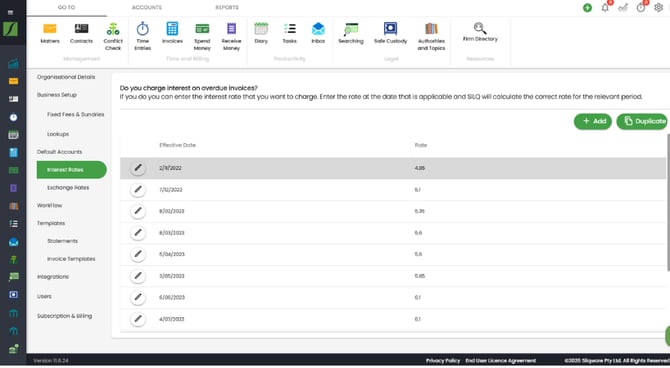
Task: Edit the 5/04/2023 rate row
Action: tap(138, 254)
